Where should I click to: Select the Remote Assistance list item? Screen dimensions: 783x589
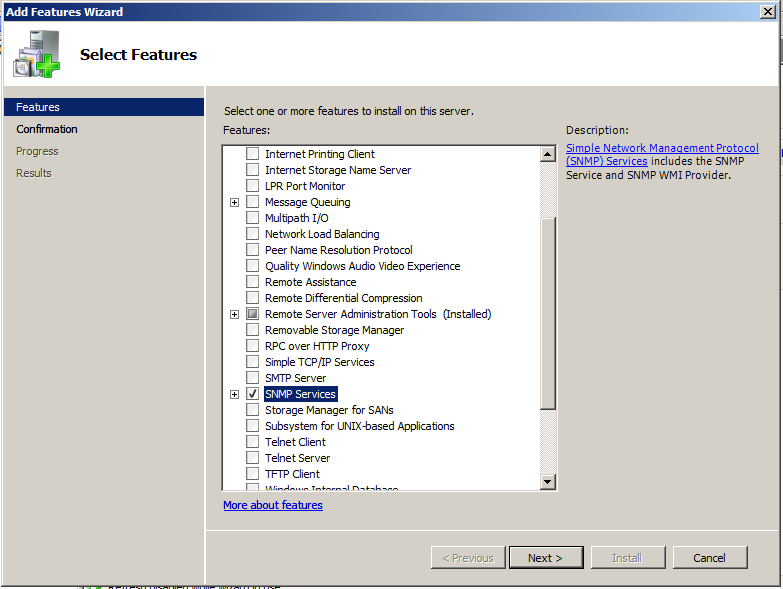pos(311,282)
